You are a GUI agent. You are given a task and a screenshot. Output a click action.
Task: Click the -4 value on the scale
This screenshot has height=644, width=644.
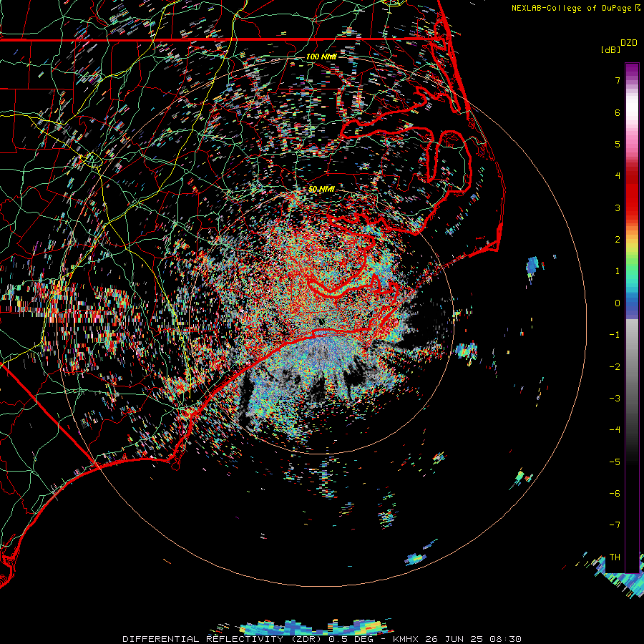615,430
